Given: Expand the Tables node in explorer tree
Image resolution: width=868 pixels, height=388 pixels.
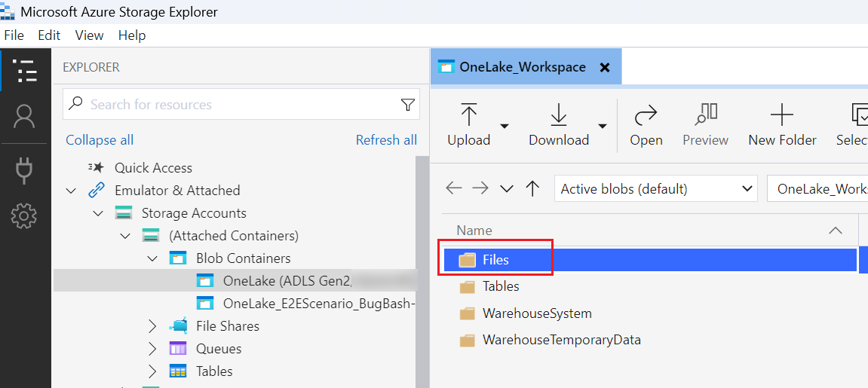Looking at the screenshot, I should (153, 371).
